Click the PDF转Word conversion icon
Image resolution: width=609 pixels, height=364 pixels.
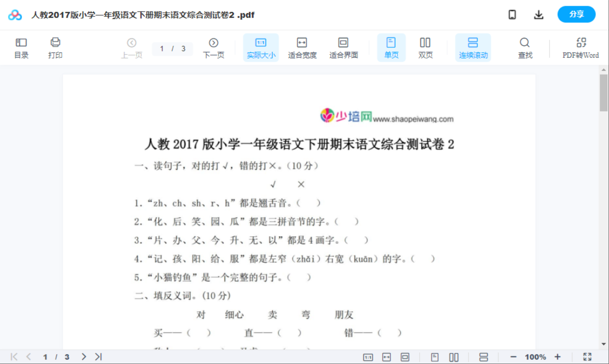click(581, 47)
